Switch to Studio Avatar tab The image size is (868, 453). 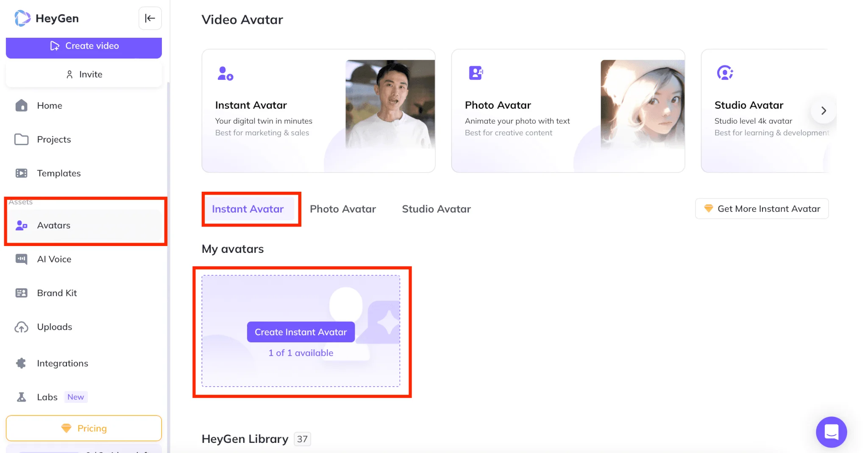tap(436, 209)
